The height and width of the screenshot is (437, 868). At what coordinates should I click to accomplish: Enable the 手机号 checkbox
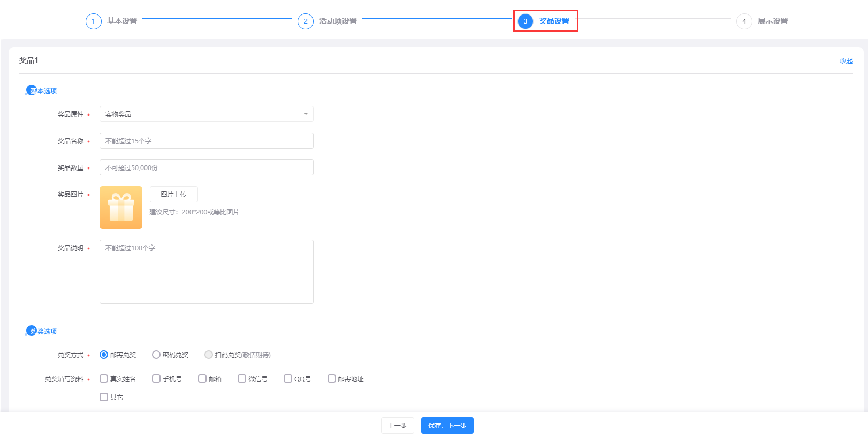point(156,379)
